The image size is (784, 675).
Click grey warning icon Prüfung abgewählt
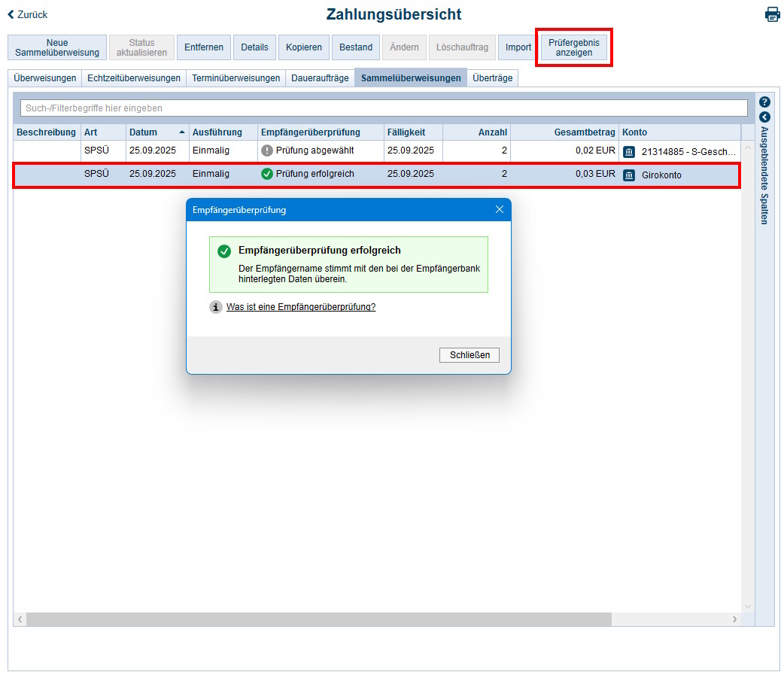pos(266,151)
